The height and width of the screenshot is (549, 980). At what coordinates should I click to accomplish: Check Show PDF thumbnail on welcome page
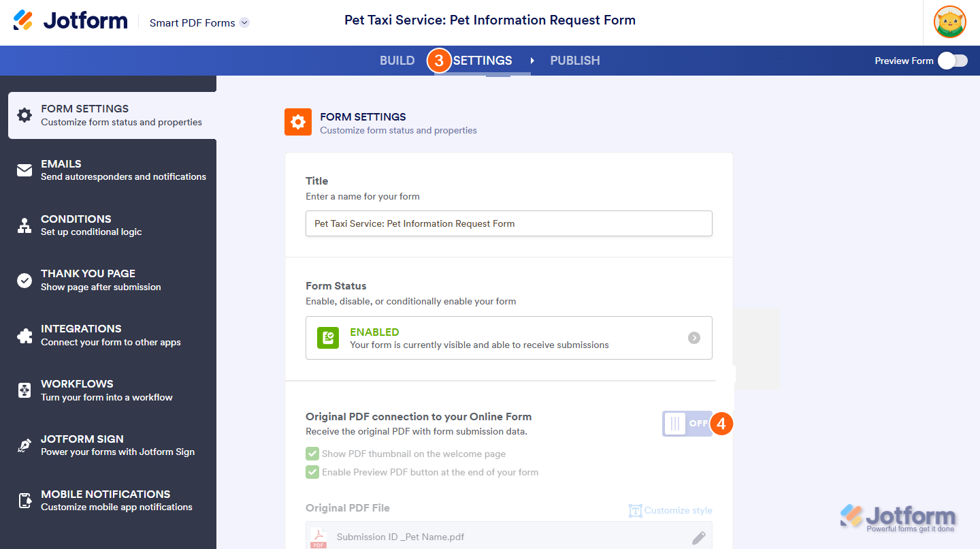click(312, 454)
